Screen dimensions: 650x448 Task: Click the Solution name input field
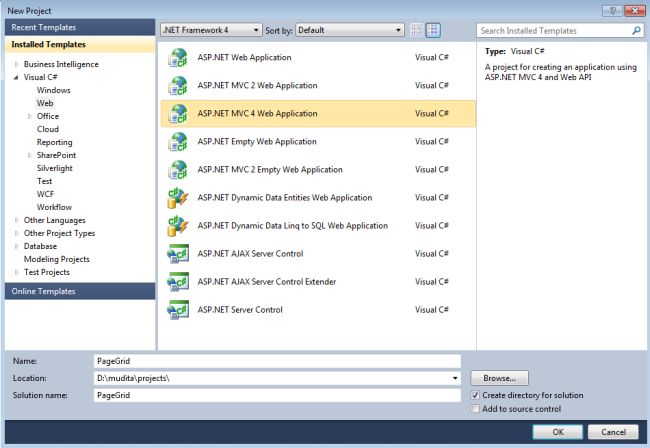(x=277, y=395)
